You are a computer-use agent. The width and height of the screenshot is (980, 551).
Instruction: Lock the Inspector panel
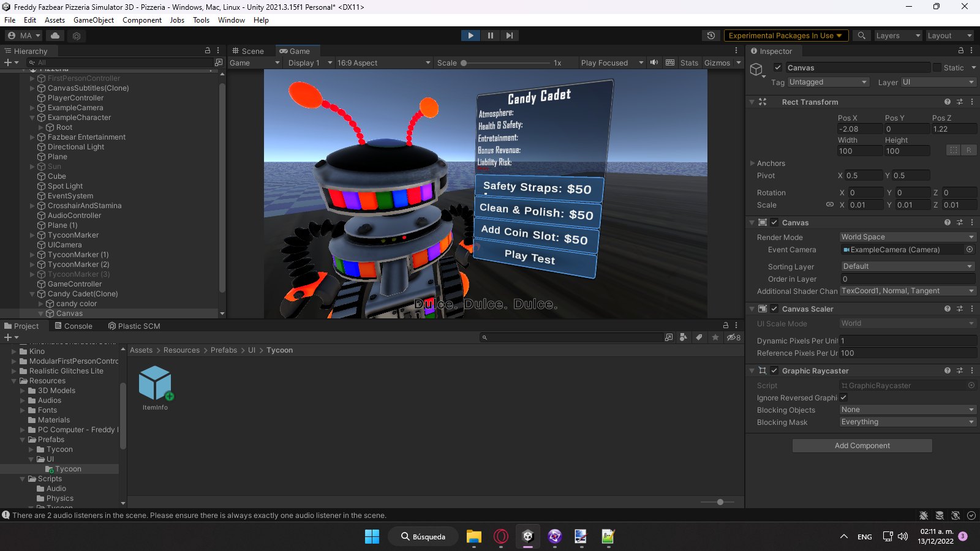coord(961,51)
